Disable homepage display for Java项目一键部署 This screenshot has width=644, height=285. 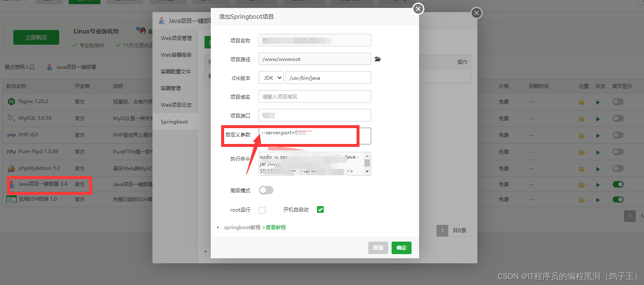(x=618, y=184)
